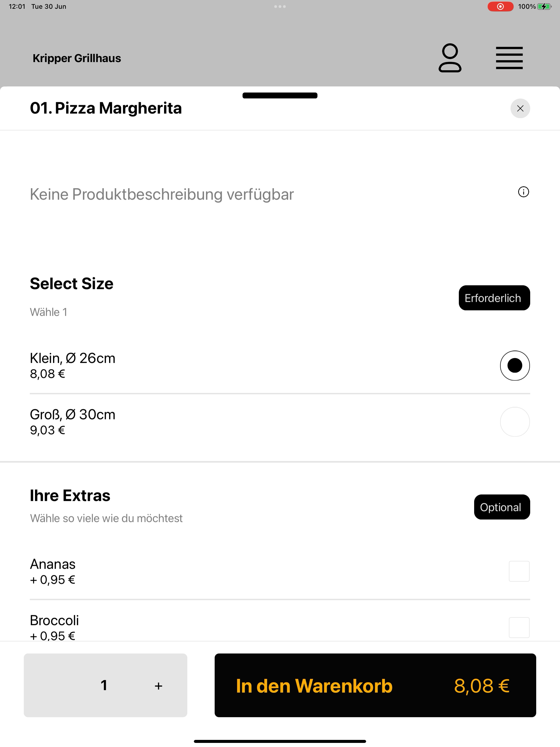560x747 pixels.
Task: Tap the red screen recording indicator
Action: point(500,6)
